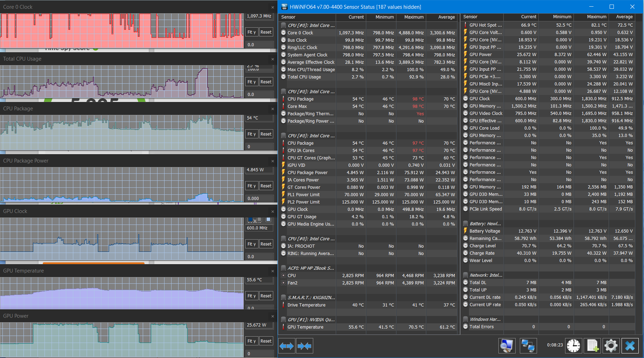This screenshot has width=644, height=358.
Task: Click the circle icon beside GPU Clock in right panel
Action: (465, 98)
